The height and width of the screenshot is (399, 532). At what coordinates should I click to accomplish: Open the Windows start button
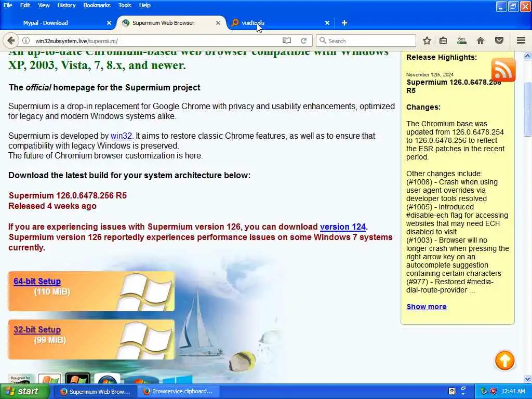tap(24, 391)
